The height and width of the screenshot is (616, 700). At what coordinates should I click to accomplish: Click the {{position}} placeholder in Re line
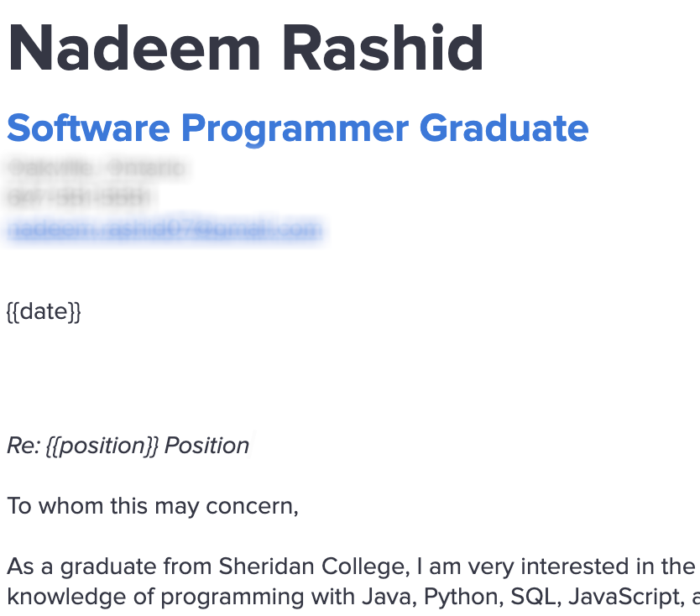tap(102, 446)
